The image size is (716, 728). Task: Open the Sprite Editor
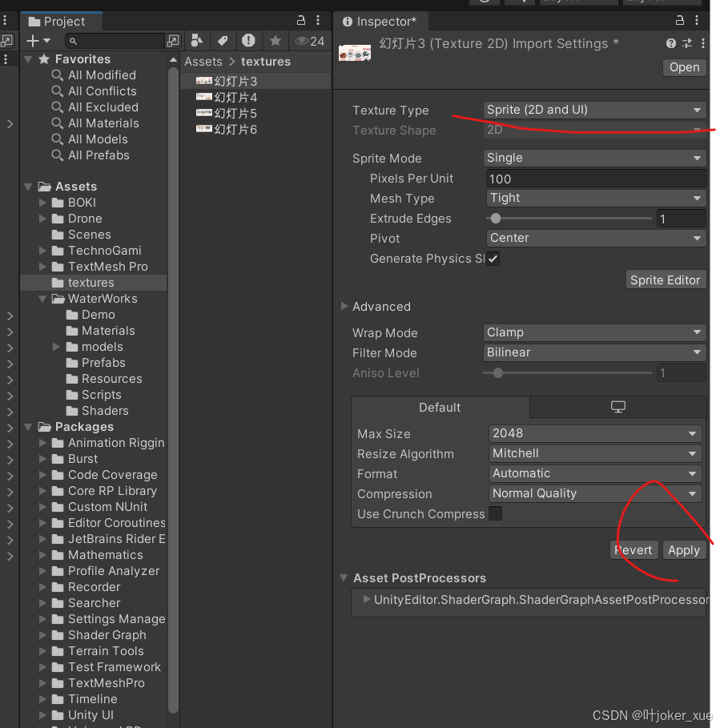pos(666,280)
